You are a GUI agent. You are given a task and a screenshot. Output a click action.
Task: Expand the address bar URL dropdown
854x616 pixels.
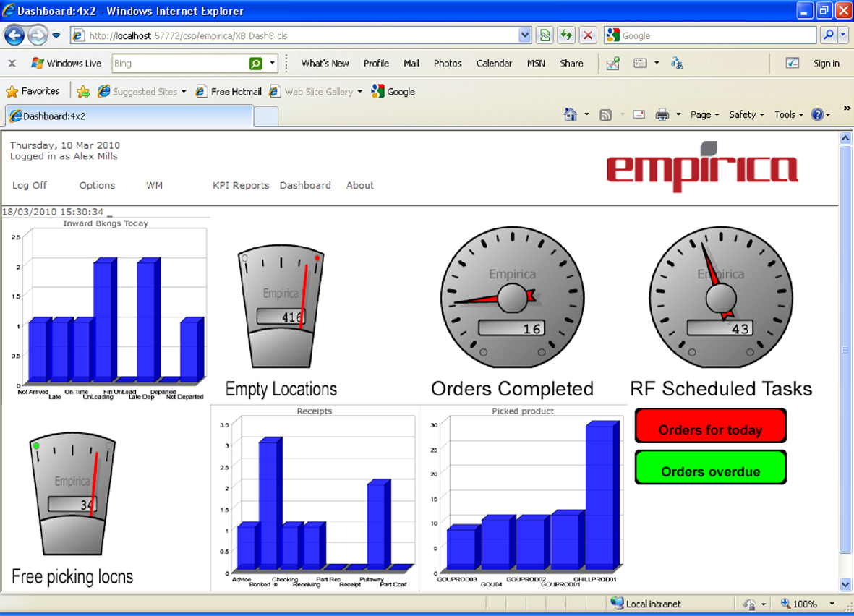tap(525, 35)
